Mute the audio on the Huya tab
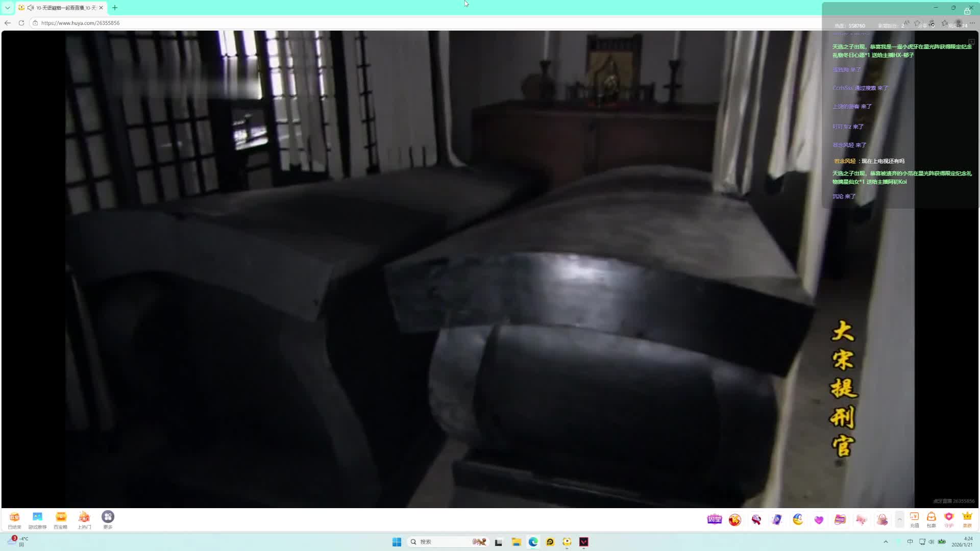Viewport: 980px width, 551px height. pos(31,8)
